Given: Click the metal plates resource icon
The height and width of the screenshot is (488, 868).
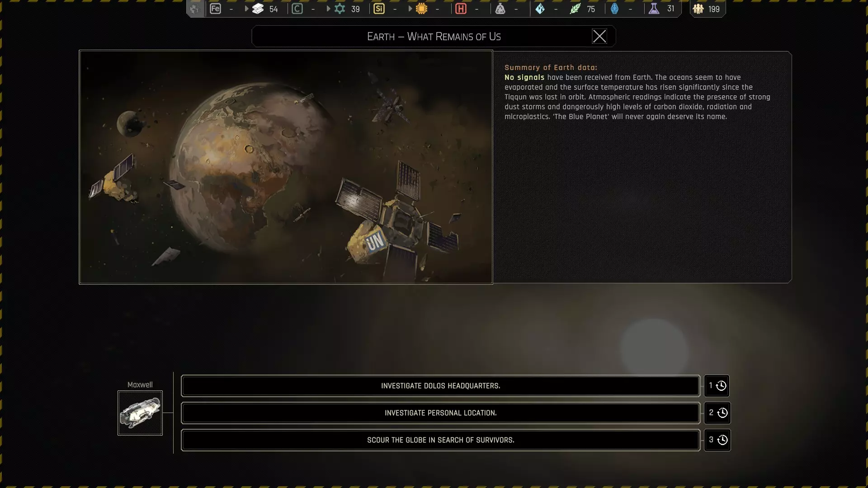Looking at the screenshot, I should (x=258, y=9).
